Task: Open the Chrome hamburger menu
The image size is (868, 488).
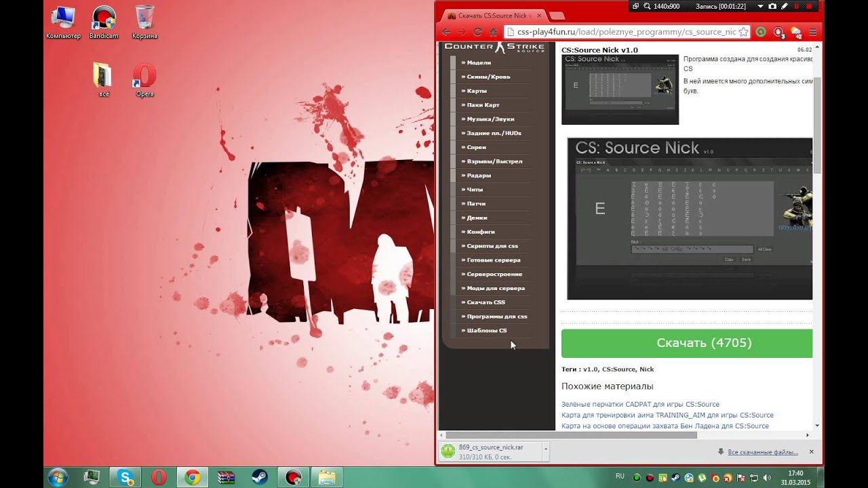Action: [812, 32]
